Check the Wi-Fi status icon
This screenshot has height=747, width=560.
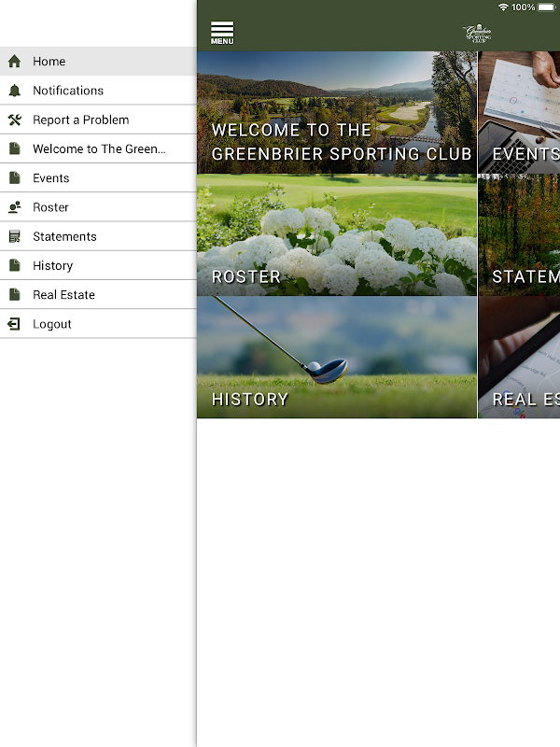[x=503, y=7]
